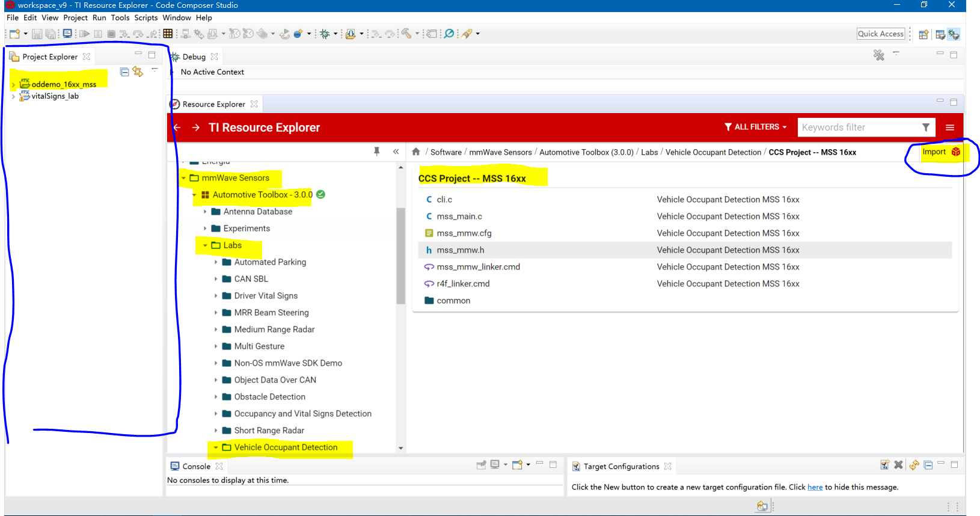980x516 pixels.
Task: Click the home icon in breadcrumb
Action: tap(415, 152)
